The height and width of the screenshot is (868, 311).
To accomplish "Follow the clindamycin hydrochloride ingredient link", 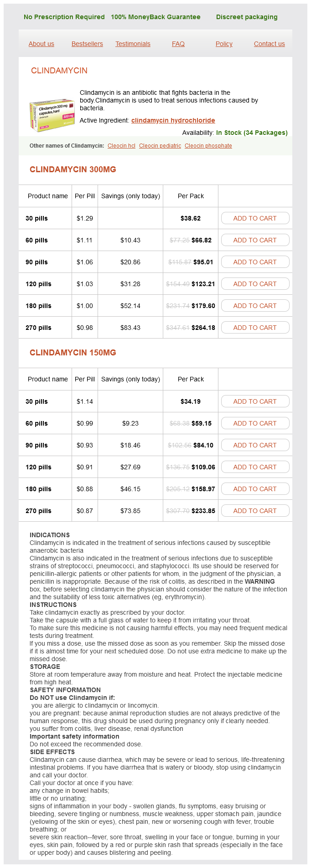I will point(173,120).
